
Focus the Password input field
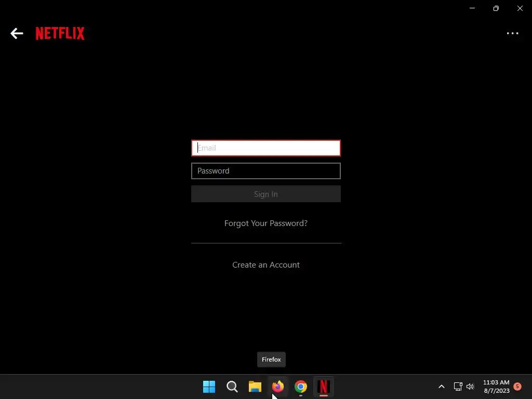click(265, 170)
